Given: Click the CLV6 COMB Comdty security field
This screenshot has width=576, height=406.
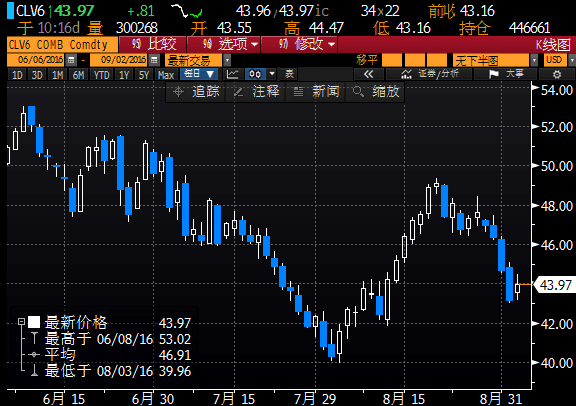Looking at the screenshot, I should click(62, 45).
